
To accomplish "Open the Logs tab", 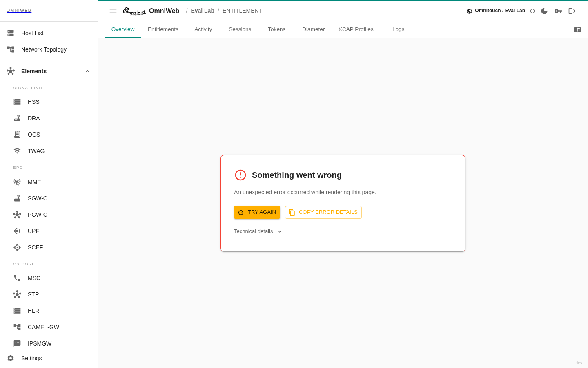I will (399, 29).
